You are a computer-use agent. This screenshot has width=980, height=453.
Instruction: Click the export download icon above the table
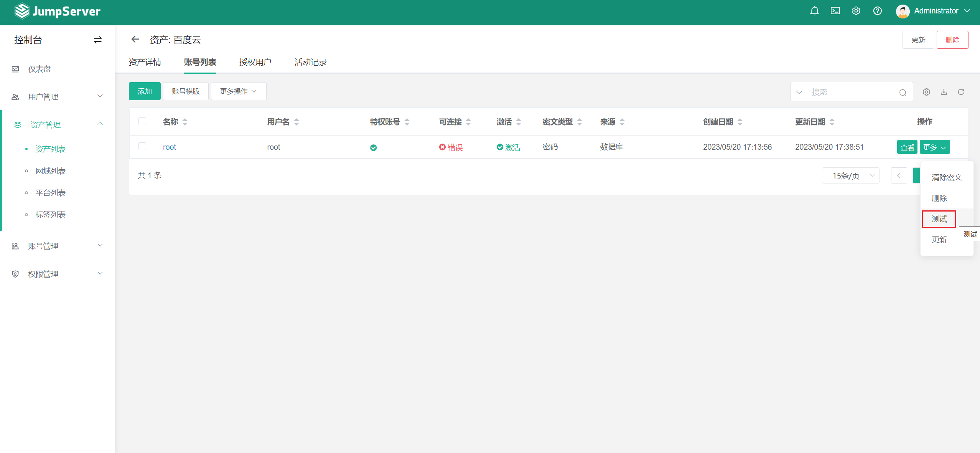[x=944, y=92]
